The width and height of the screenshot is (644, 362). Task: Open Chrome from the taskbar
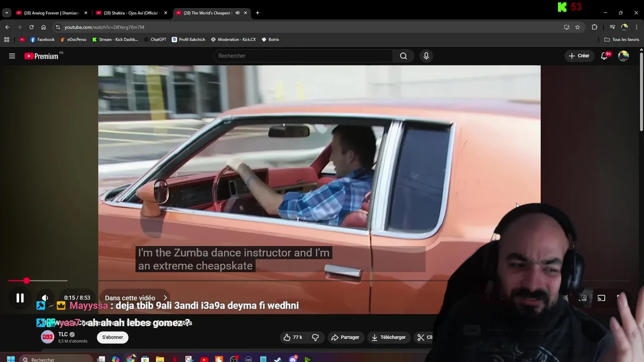tap(130, 359)
